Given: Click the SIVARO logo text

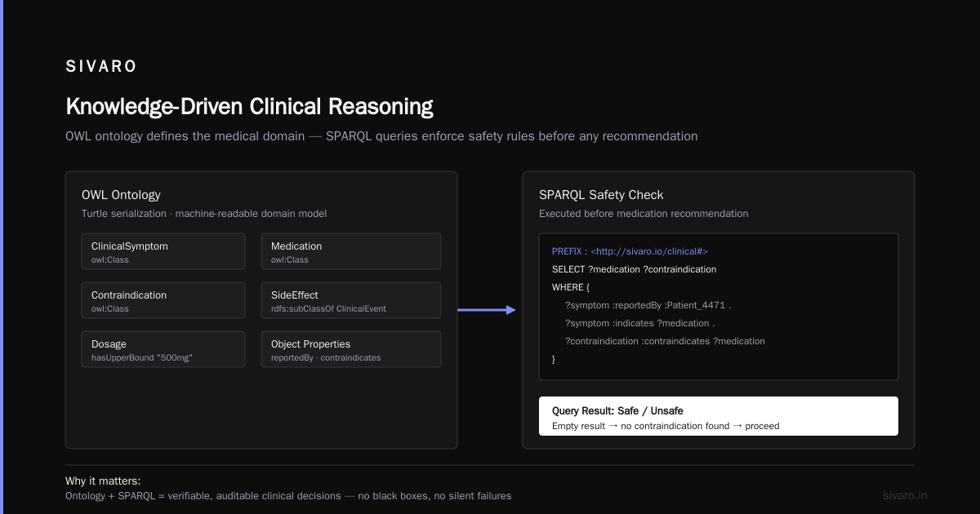Looking at the screenshot, I should (101, 67).
